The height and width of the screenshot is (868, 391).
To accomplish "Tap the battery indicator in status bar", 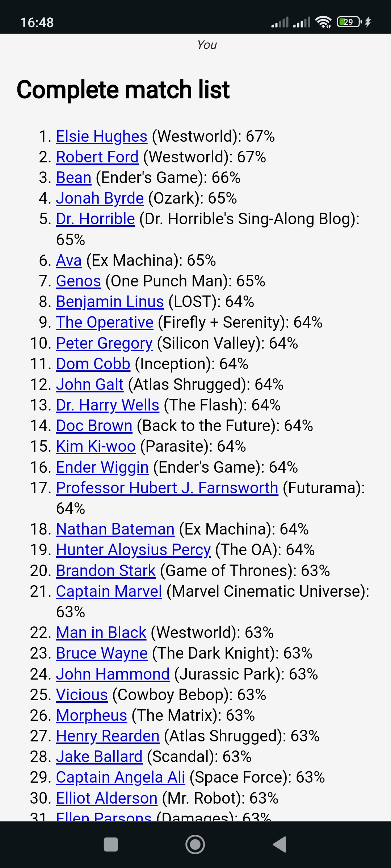I will (x=349, y=22).
